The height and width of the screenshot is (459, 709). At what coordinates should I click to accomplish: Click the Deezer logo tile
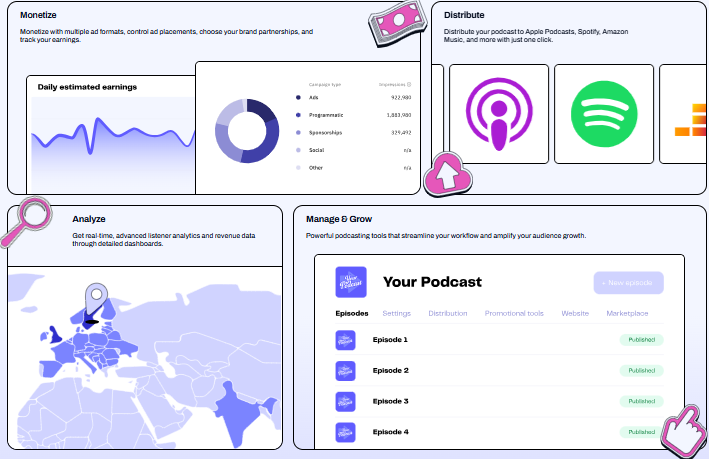683,114
